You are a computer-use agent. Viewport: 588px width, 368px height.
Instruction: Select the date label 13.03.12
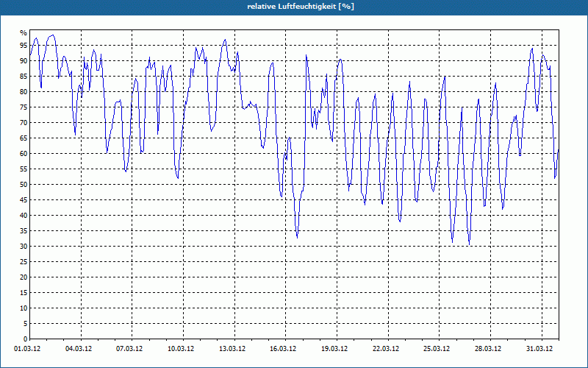[x=232, y=348]
